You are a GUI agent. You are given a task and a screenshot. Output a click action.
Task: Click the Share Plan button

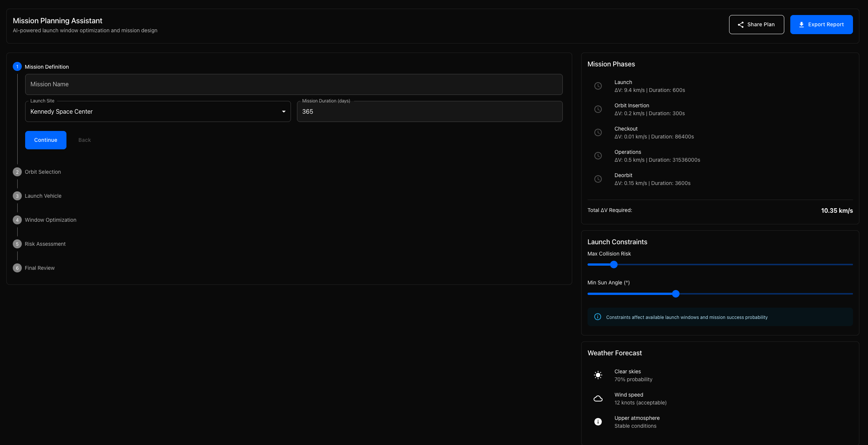point(756,24)
